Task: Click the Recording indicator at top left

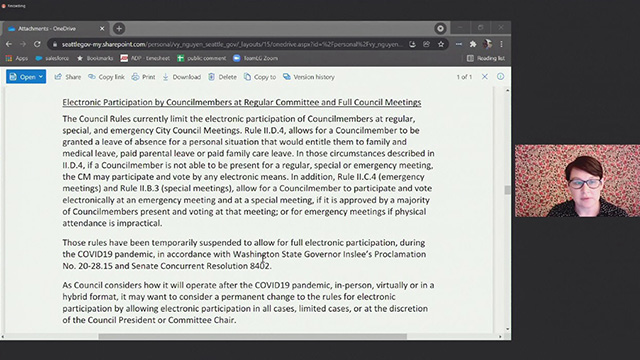Action: (13, 6)
